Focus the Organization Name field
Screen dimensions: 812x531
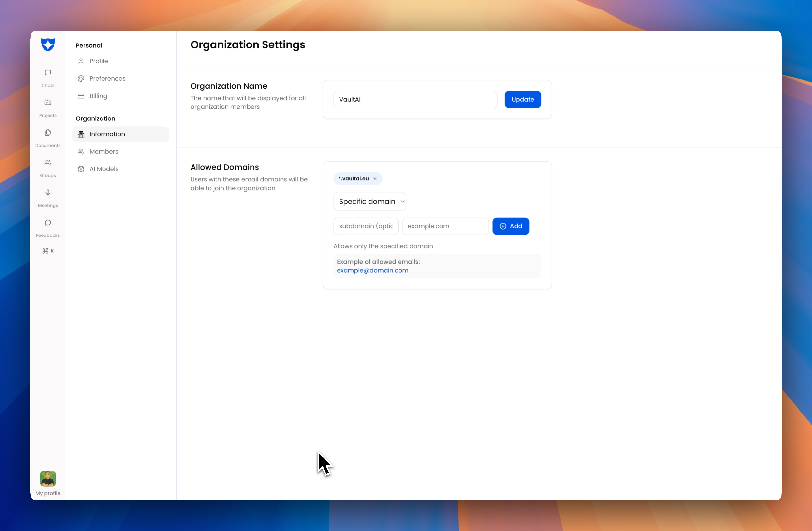415,99
